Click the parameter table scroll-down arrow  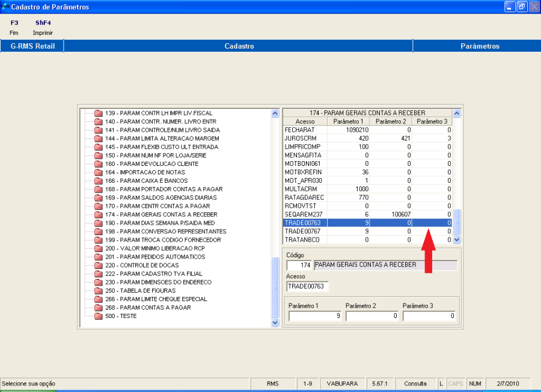tap(457, 239)
